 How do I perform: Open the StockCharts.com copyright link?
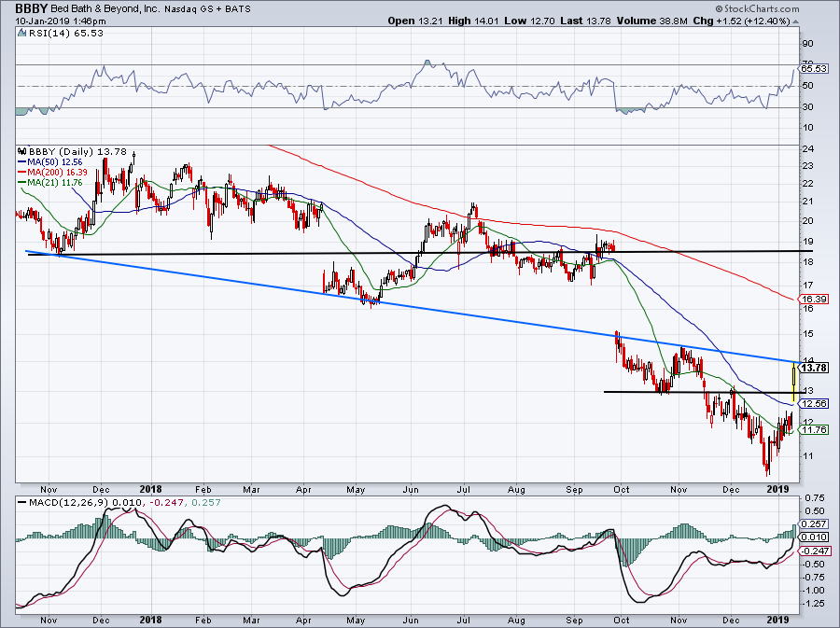pos(757,8)
